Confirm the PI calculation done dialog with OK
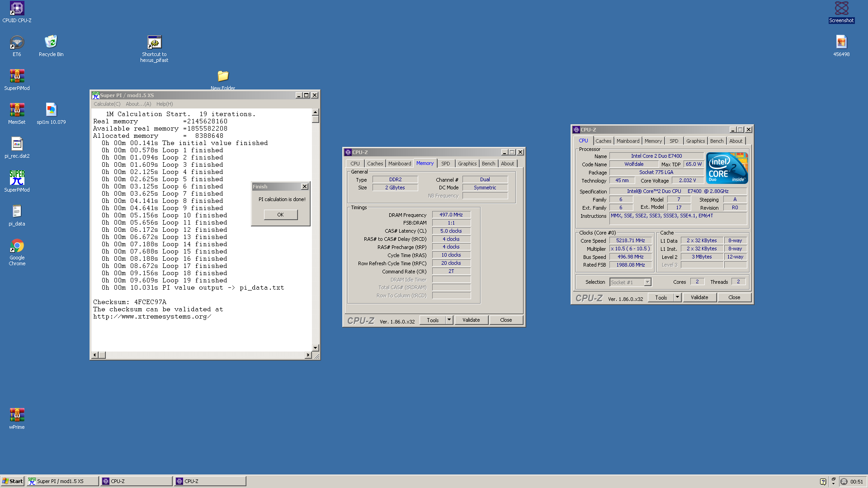Screen dimensions: 868x488 (x=281, y=215)
